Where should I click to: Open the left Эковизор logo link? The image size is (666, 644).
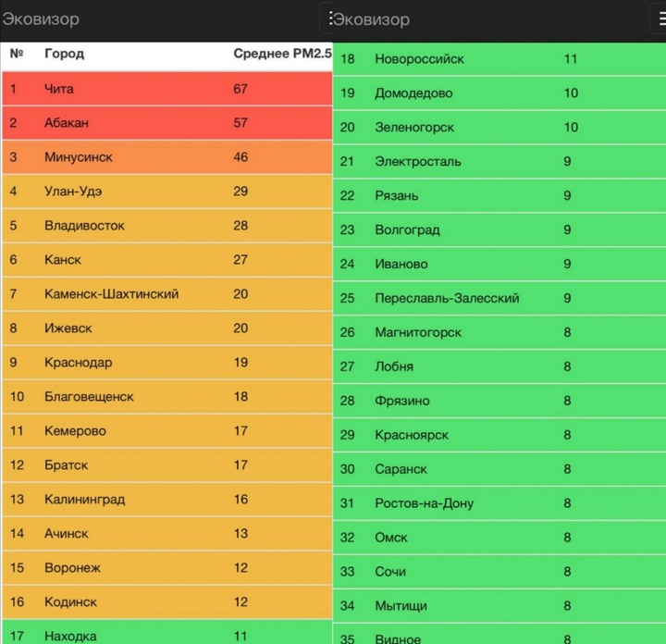41,19
